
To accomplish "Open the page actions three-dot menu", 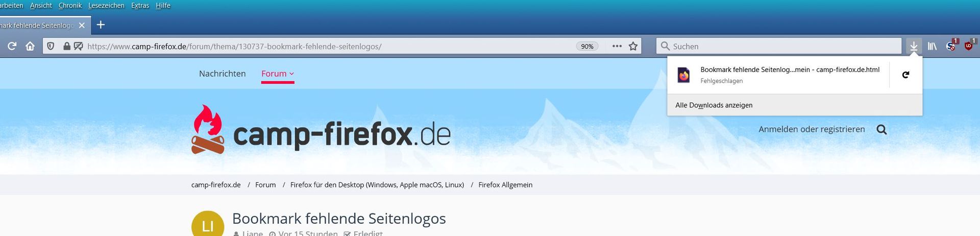I will 617,46.
